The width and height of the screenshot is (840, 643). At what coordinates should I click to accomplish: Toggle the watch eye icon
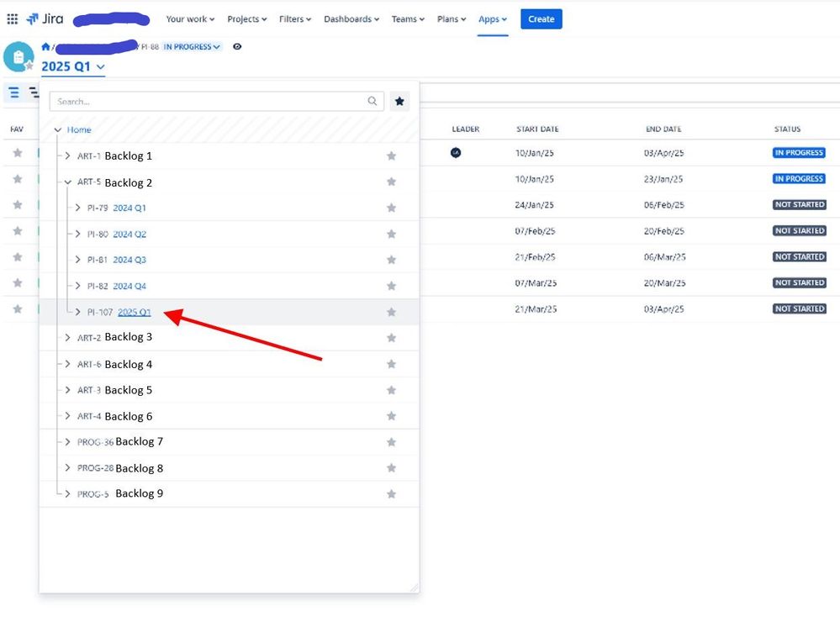tap(237, 46)
